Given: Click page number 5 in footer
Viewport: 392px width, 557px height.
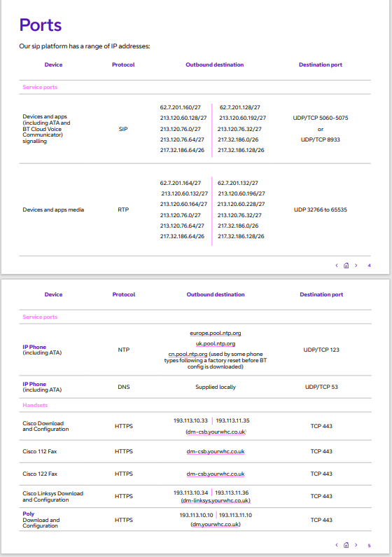Looking at the screenshot, I should pyautogui.click(x=370, y=545).
